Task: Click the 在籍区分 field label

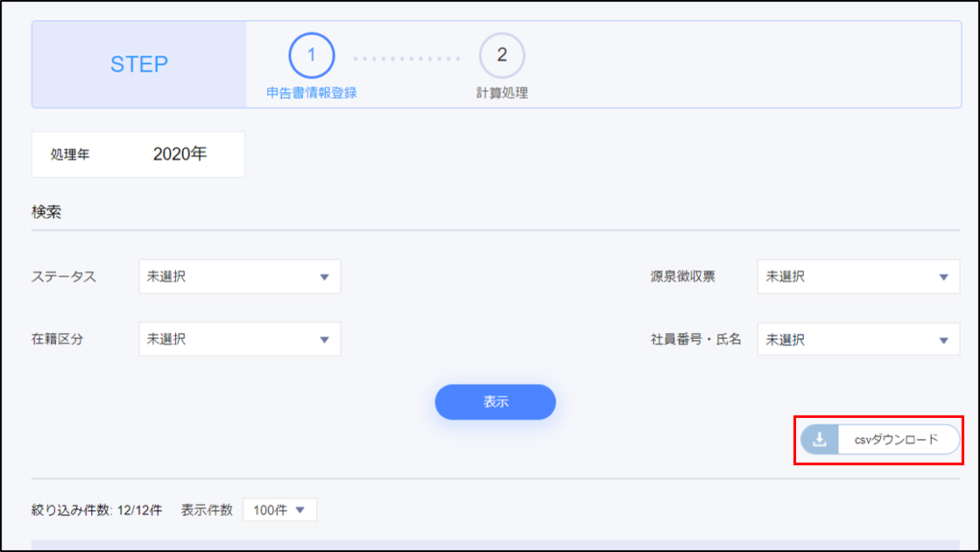Action: pyautogui.click(x=58, y=339)
